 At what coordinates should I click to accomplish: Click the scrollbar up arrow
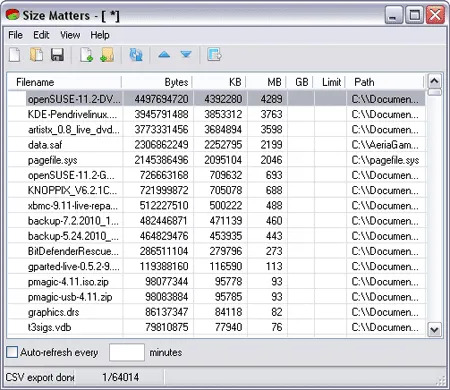click(x=434, y=81)
